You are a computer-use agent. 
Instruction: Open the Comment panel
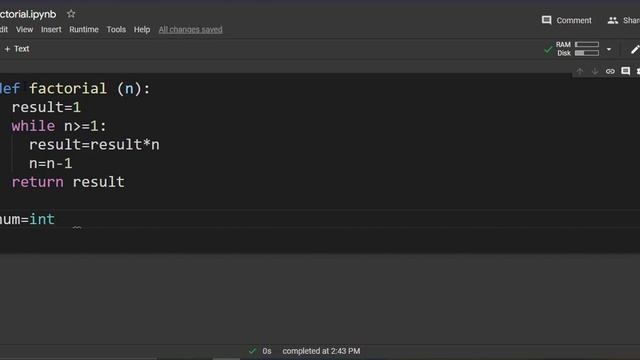tap(567, 20)
